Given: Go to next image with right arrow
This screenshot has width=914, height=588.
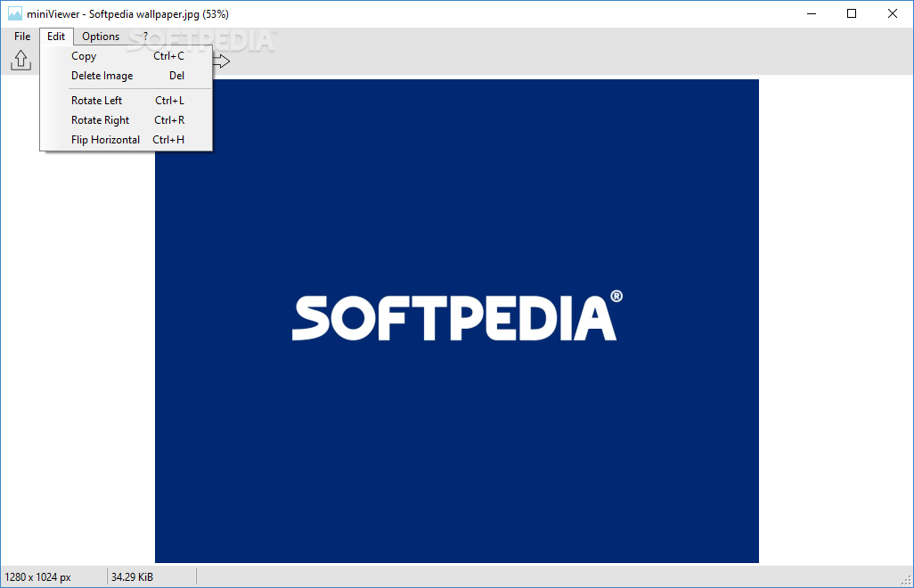Looking at the screenshot, I should (x=222, y=61).
